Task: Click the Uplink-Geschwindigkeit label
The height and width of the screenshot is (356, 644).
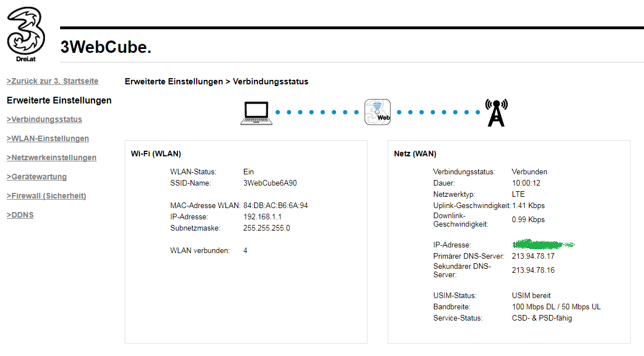Action: 472,205
